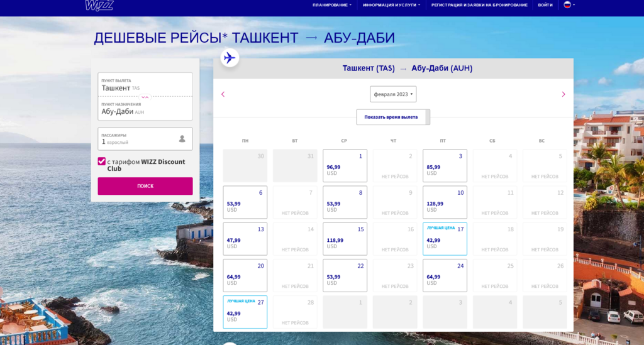The image size is (644, 345).
Task: Click the ВС weekday column header
Action: click(541, 141)
